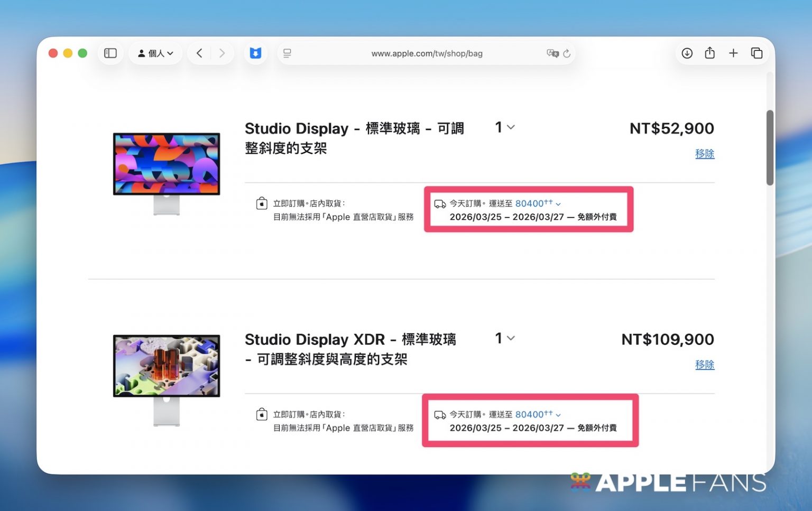Toggle the Safari sidebar
812x511 pixels.
[110, 53]
